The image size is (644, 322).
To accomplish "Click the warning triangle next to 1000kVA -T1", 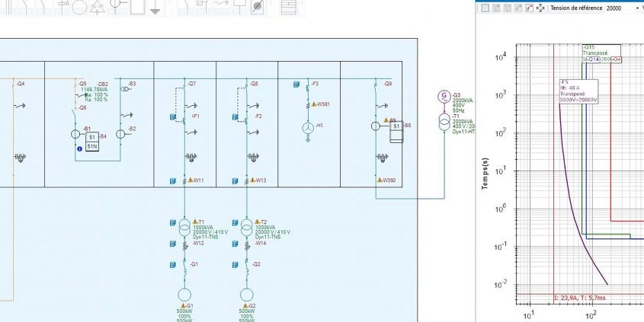I will tap(196, 222).
